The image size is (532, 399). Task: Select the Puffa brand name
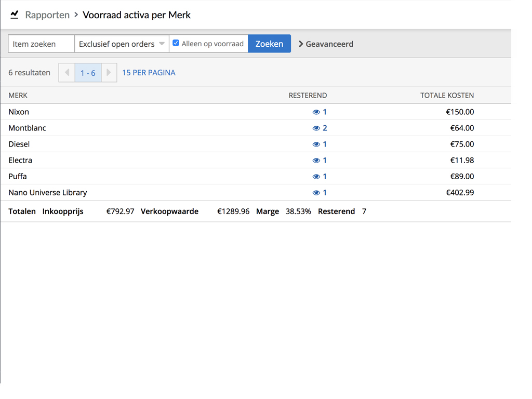tap(18, 177)
